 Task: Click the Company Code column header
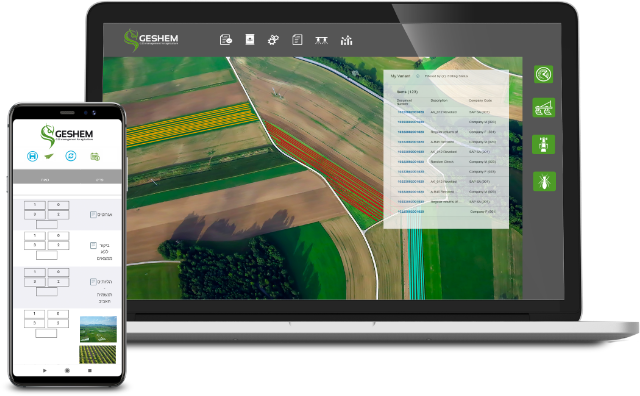point(480,100)
